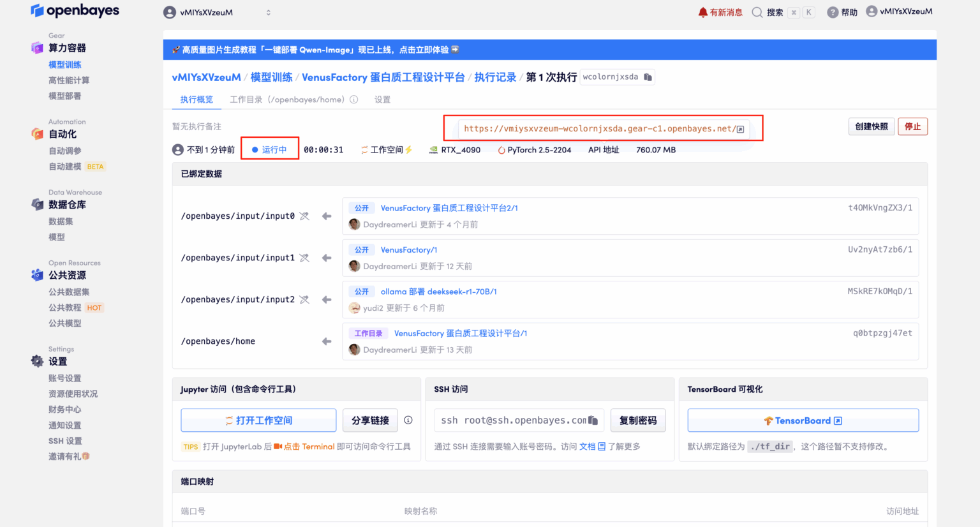Open workspace URL via external link icon
The image size is (980, 527).
tap(741, 128)
